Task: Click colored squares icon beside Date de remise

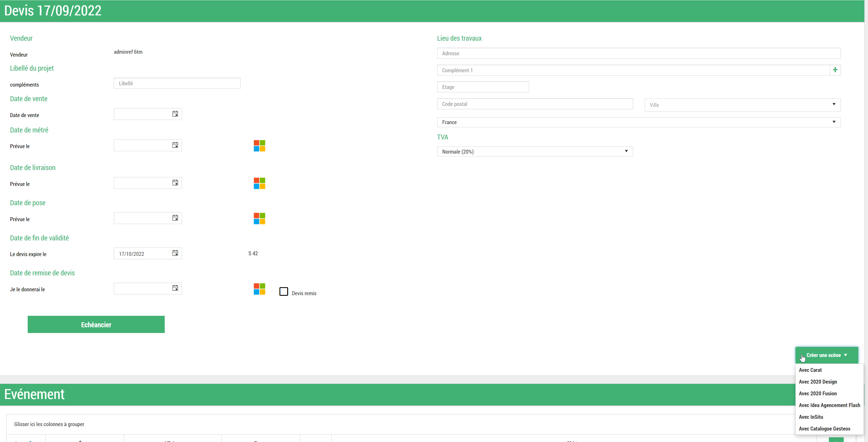Action: pyautogui.click(x=259, y=289)
